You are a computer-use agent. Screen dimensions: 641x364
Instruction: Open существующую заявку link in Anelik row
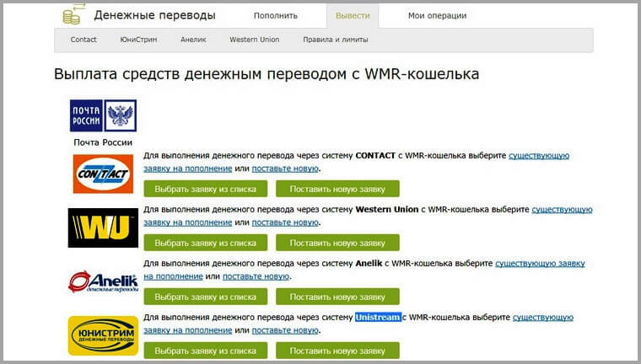[x=540, y=264]
